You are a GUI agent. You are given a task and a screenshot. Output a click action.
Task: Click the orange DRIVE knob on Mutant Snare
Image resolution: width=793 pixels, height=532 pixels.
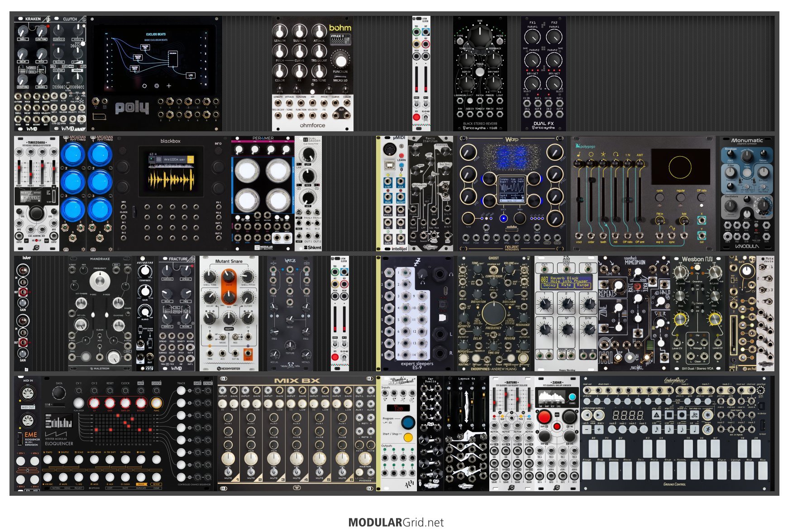click(229, 276)
